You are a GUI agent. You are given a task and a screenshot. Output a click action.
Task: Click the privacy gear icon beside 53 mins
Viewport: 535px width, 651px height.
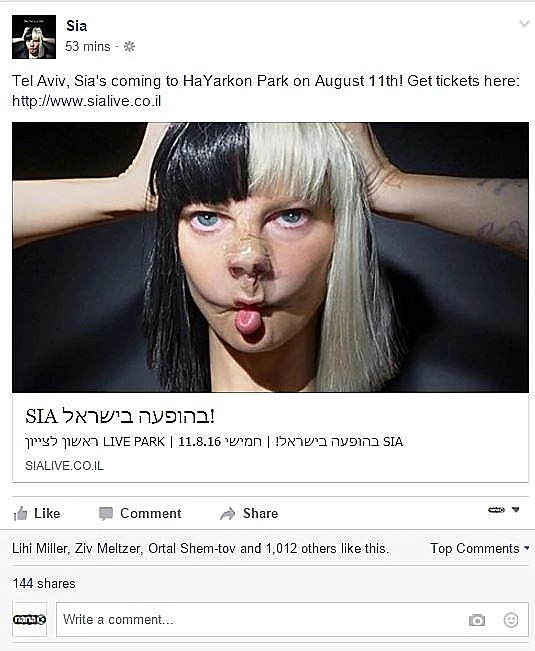point(129,46)
